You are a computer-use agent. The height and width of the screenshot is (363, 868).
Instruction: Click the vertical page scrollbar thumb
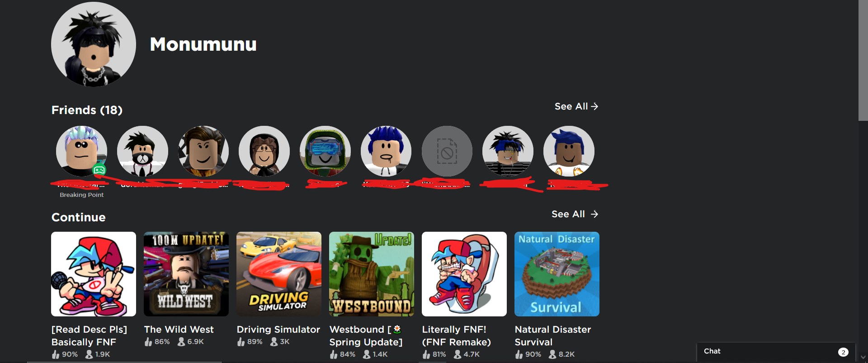[x=863, y=60]
